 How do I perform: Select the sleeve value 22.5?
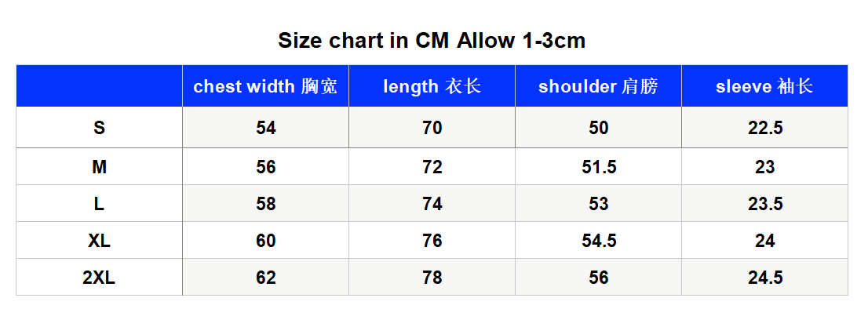[x=765, y=128]
